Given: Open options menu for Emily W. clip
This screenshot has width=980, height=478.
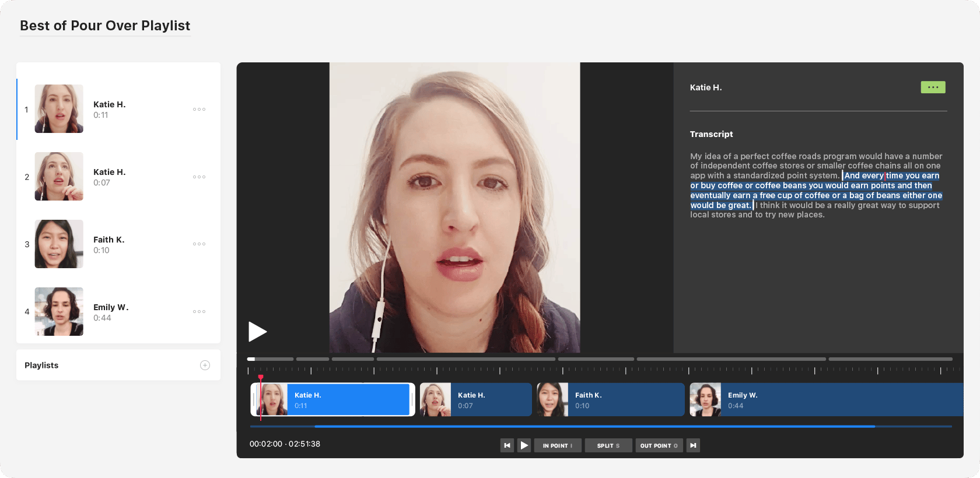Looking at the screenshot, I should pyautogui.click(x=199, y=311).
